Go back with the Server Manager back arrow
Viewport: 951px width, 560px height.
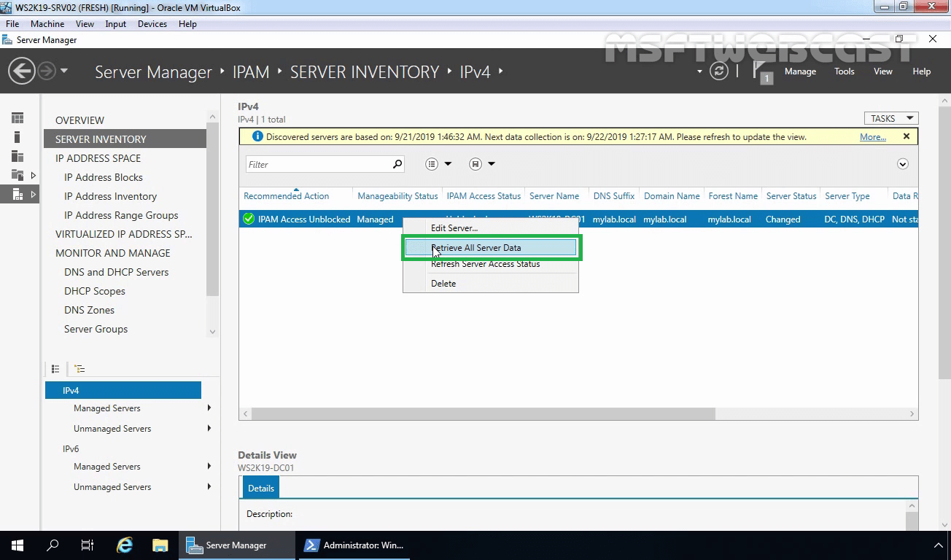(22, 71)
